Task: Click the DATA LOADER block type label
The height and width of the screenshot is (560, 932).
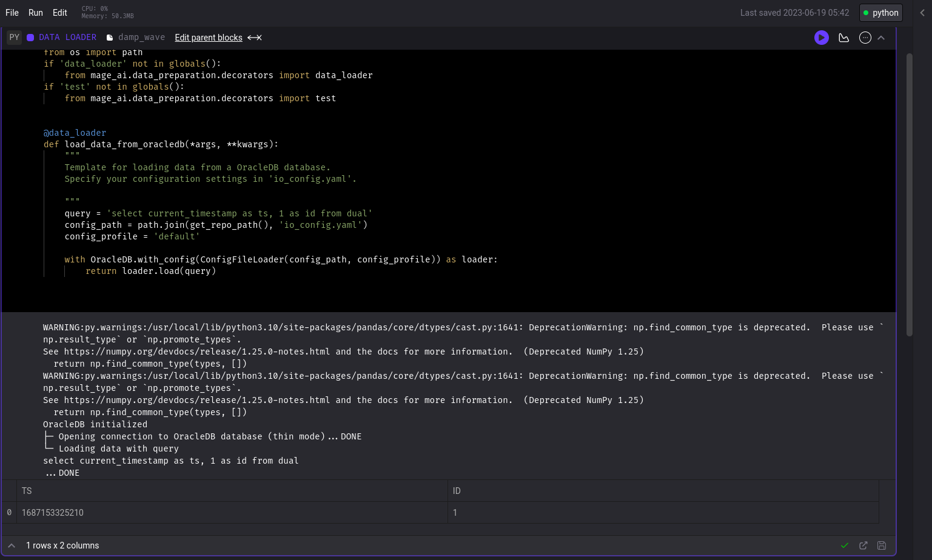Action: (x=67, y=38)
